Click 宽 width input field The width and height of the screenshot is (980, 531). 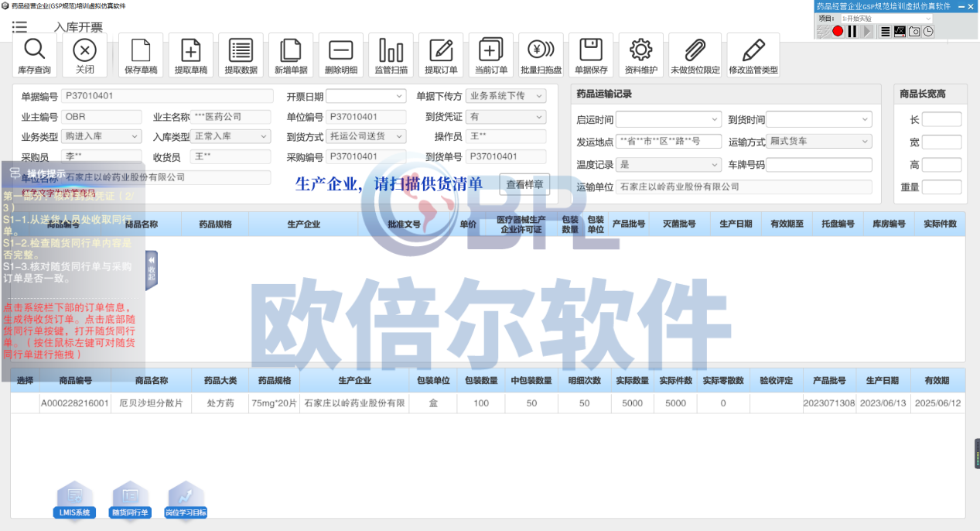tap(941, 142)
